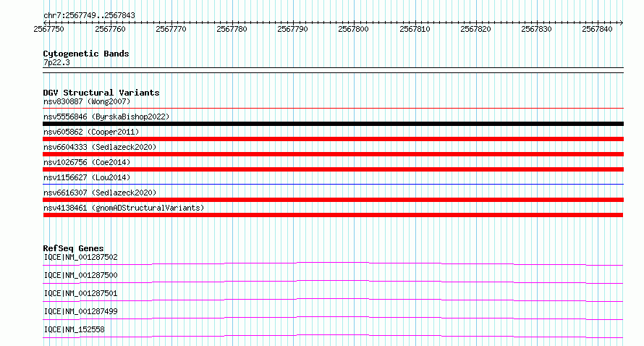This screenshot has width=644, height=346.
Task: Open variant nsv6604333 (Sedlazeck2020) label
Action: [100, 147]
